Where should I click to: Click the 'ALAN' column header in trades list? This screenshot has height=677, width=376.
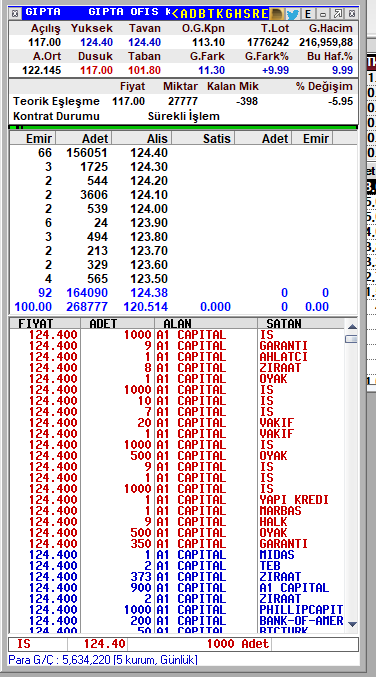(206, 323)
